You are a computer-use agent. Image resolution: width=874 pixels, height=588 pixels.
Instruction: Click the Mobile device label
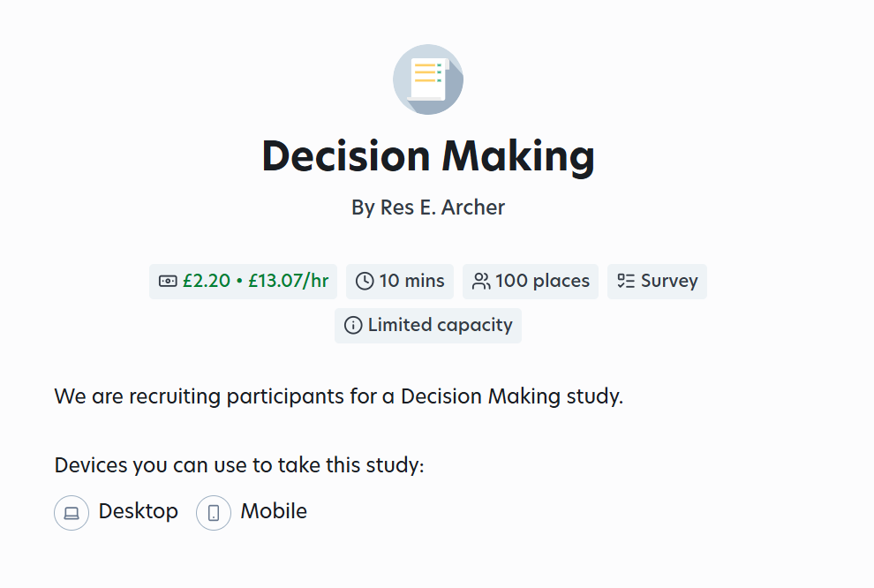pyautogui.click(x=274, y=511)
